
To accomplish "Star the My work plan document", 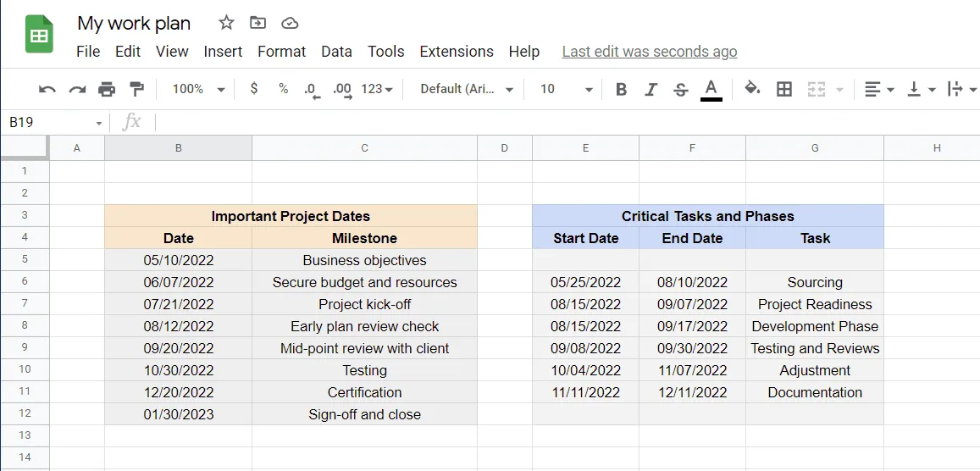I will point(226,23).
